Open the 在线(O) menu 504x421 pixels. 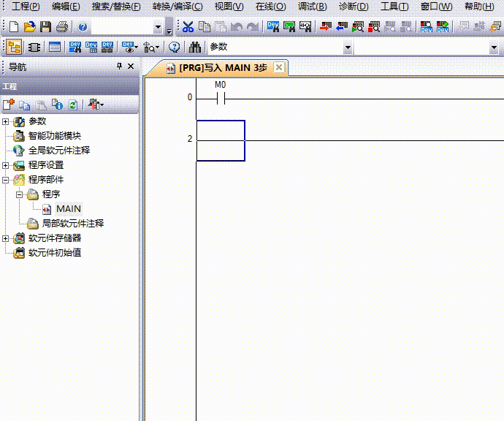pos(270,7)
